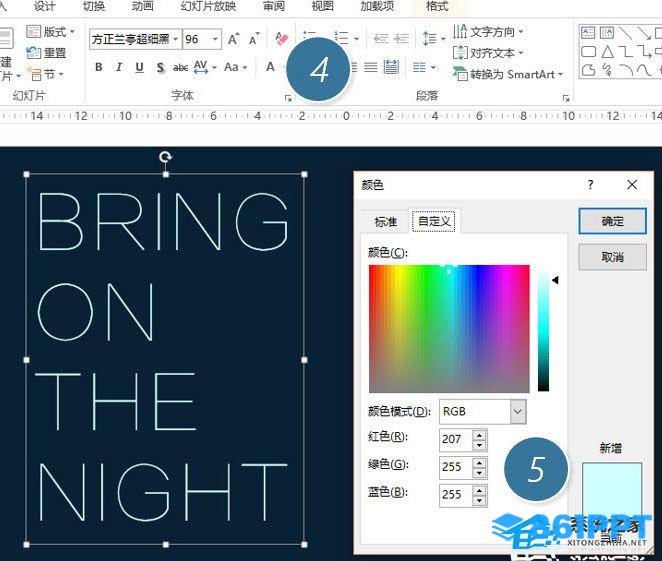The width and height of the screenshot is (662, 561).
Task: Select the triangle shape
Action: [x=607, y=51]
